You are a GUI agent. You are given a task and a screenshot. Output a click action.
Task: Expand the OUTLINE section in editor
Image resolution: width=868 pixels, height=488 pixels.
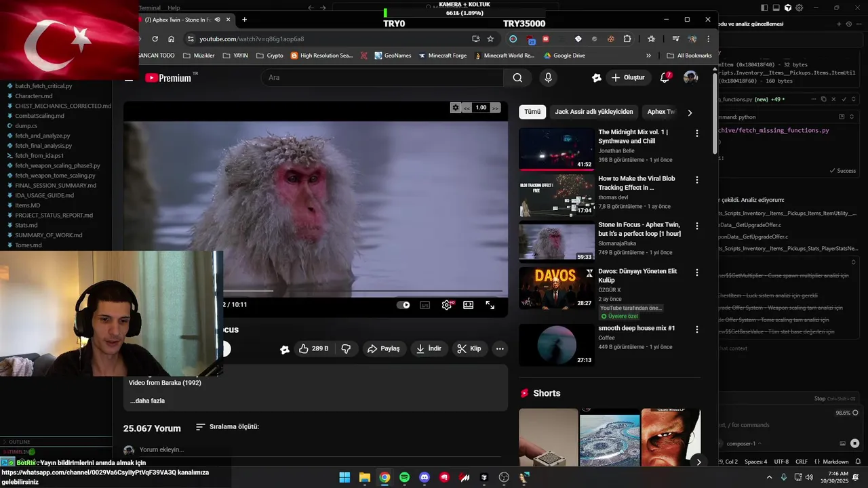(x=56, y=442)
